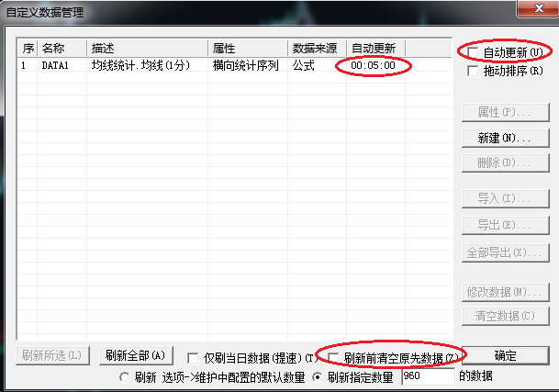Click the 横向统计序列 attribute cell
The height and width of the screenshot is (392, 559).
pos(246,65)
